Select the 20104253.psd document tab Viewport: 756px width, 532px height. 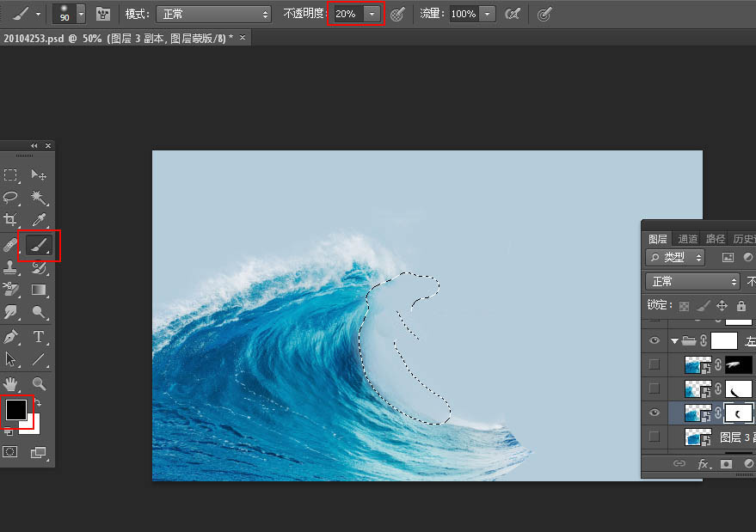click(x=118, y=38)
